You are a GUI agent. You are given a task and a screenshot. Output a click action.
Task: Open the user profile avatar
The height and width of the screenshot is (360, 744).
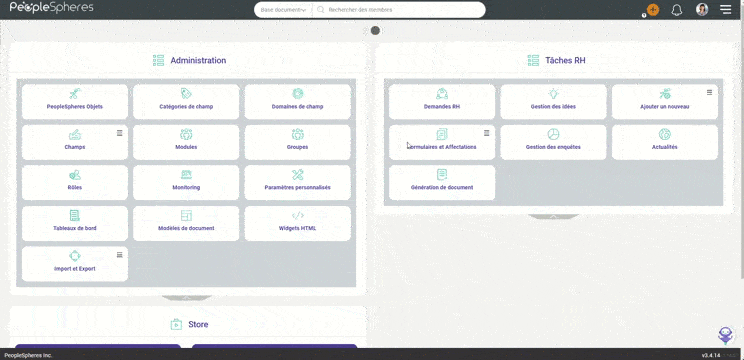pyautogui.click(x=702, y=9)
